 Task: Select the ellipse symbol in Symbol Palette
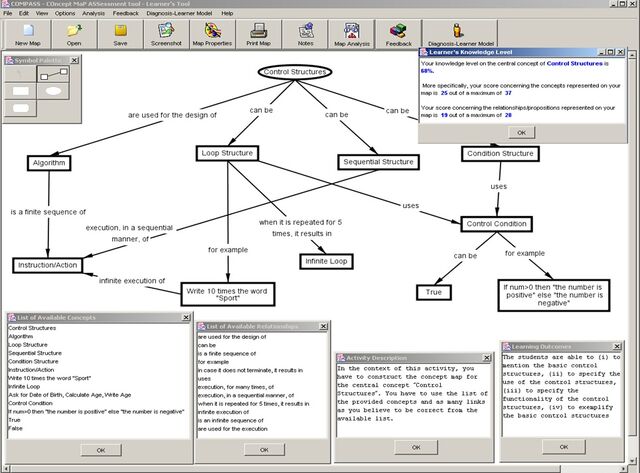53,91
